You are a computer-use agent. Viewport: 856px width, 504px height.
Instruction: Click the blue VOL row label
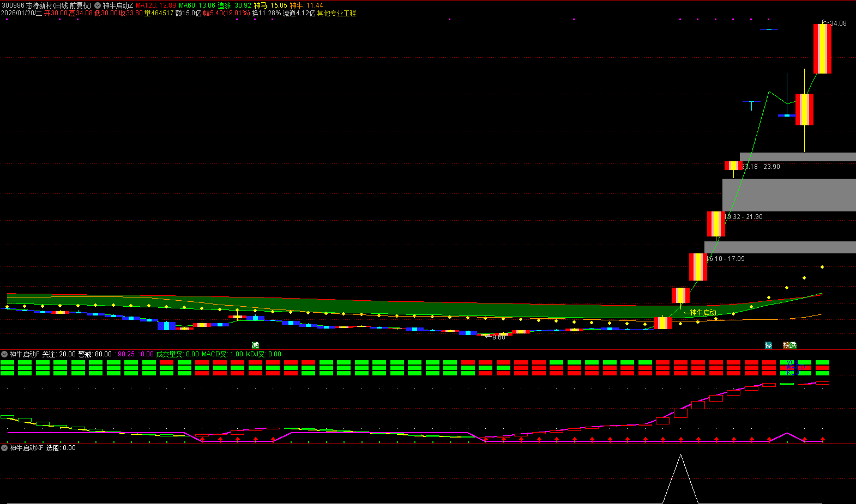[792, 362]
